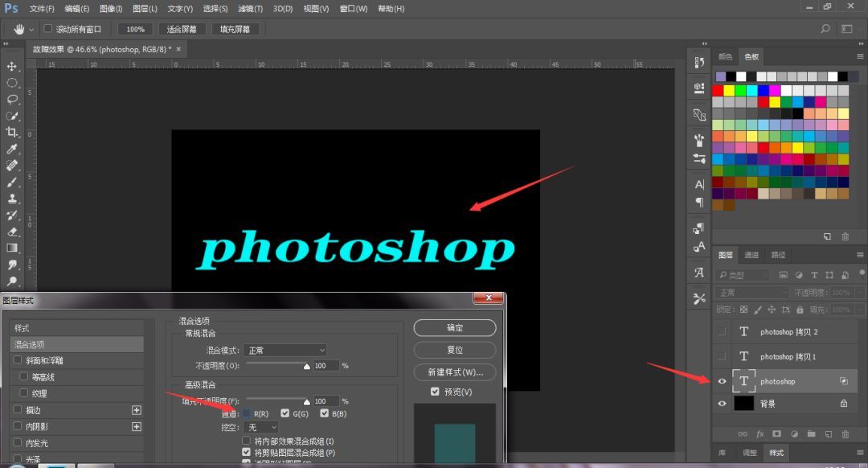Open the History panel icon

pyautogui.click(x=699, y=63)
